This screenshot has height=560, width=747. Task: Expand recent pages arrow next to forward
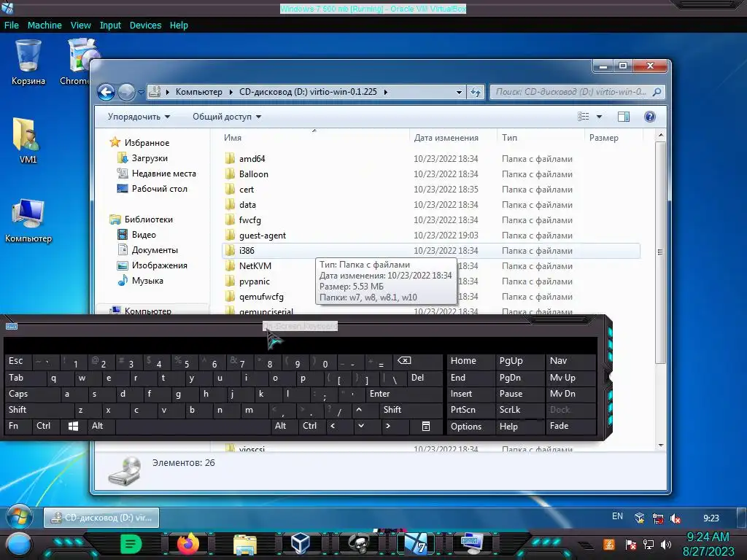coord(141,92)
